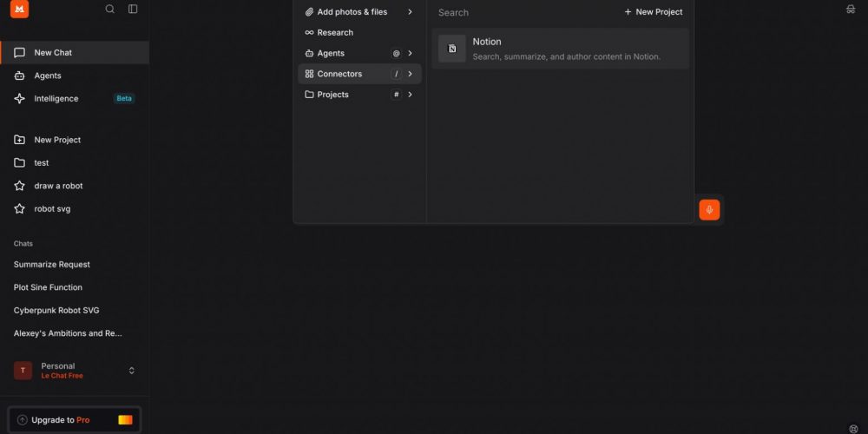Image resolution: width=868 pixels, height=434 pixels.
Task: Select Research from the menu
Action: pyautogui.click(x=335, y=33)
